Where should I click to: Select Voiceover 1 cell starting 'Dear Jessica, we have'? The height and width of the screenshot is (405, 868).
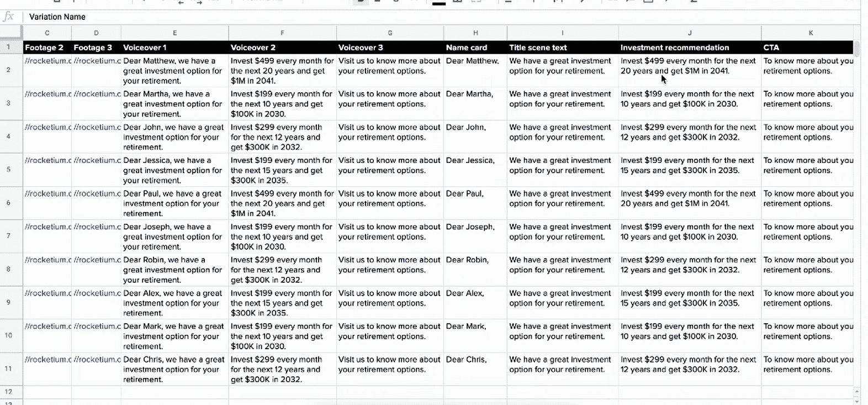tap(174, 170)
